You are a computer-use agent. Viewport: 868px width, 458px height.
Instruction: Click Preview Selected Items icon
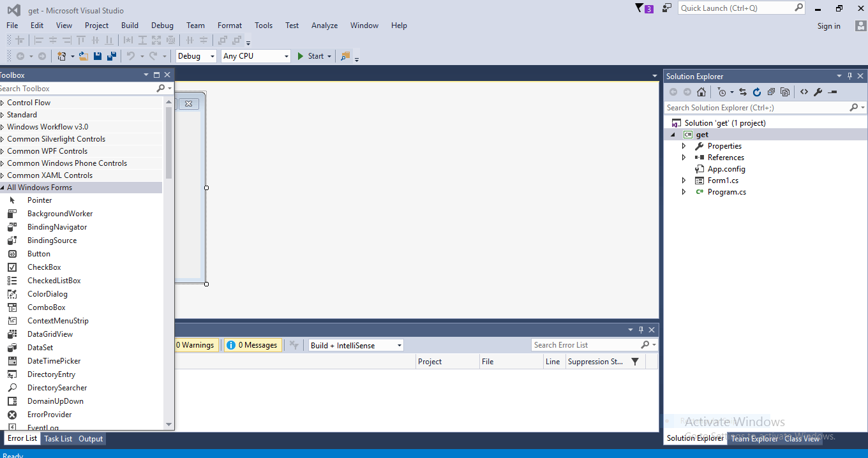(x=832, y=92)
